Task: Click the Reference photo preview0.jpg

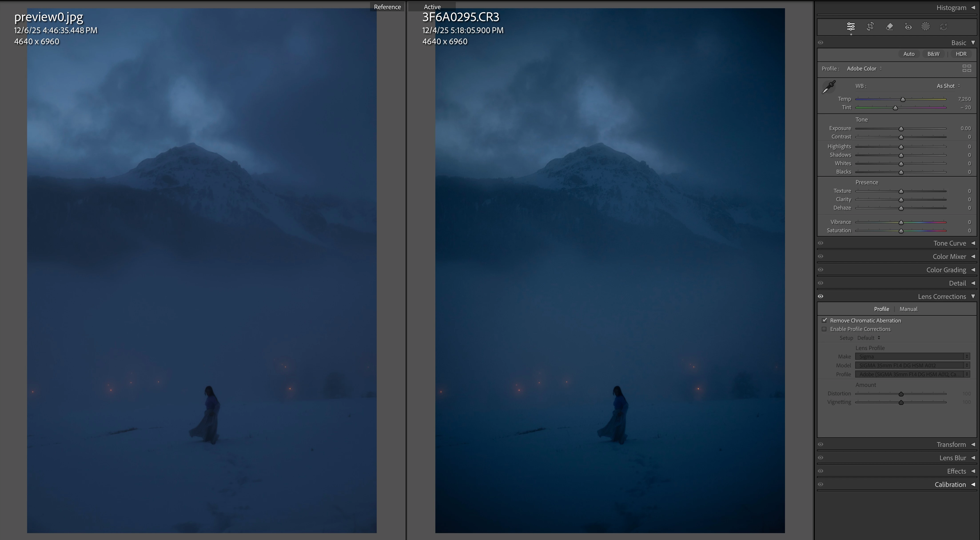Action: pyautogui.click(x=202, y=271)
